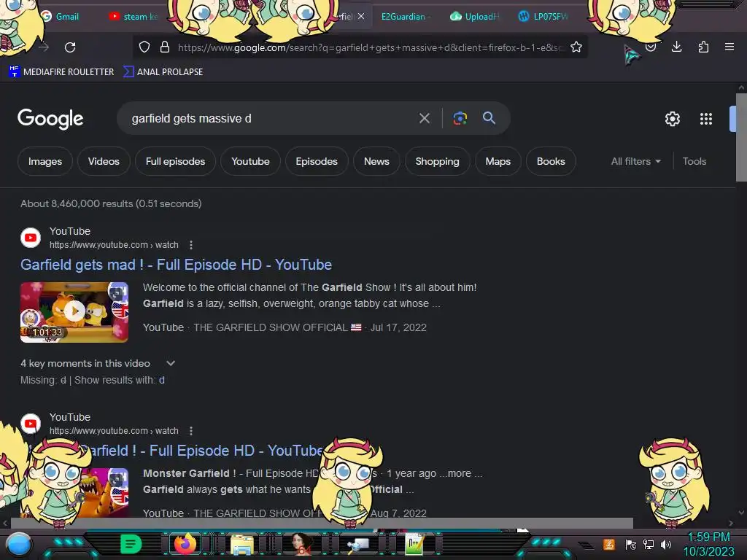Open the file explorer taskbar icon
Image resolution: width=747 pixels, height=560 pixels.
click(x=242, y=544)
